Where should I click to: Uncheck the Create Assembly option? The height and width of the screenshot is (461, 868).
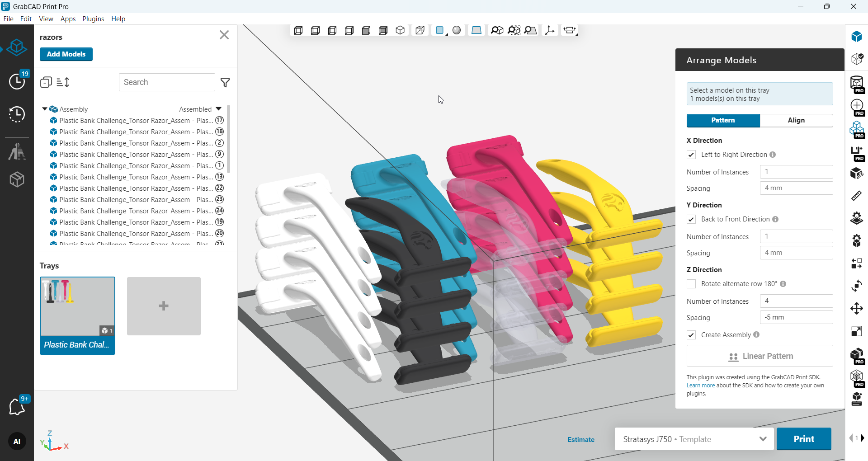pos(691,335)
